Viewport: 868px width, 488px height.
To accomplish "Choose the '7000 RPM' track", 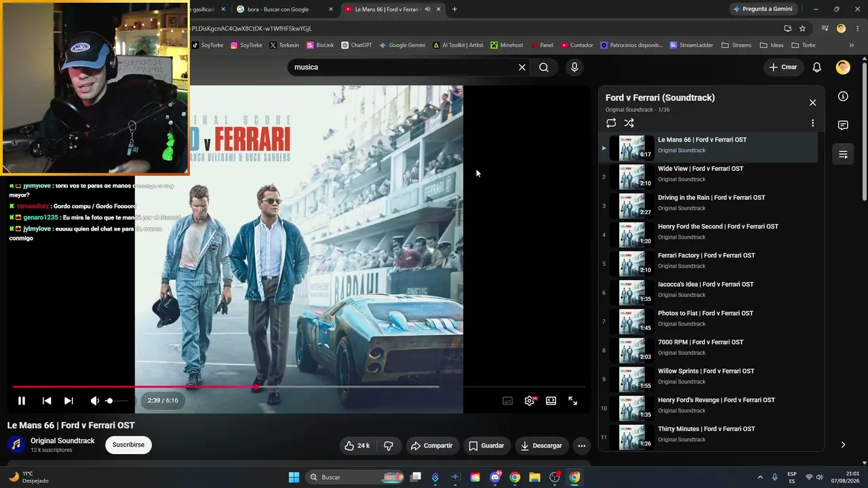I will pos(709,350).
